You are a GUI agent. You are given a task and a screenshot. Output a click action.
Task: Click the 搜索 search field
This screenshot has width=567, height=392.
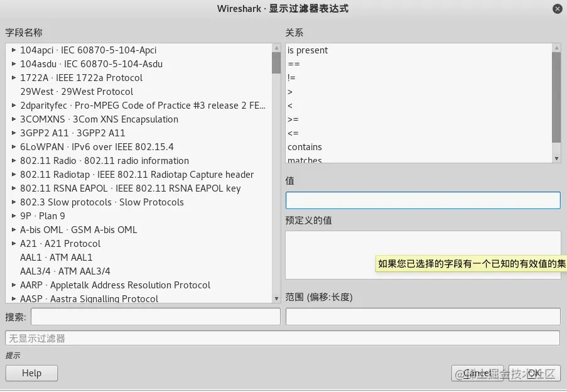(156, 317)
